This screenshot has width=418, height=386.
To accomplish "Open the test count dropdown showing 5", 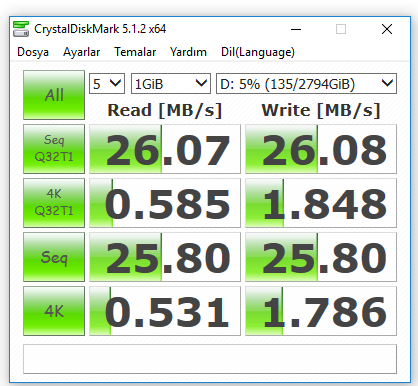I will coord(107,83).
